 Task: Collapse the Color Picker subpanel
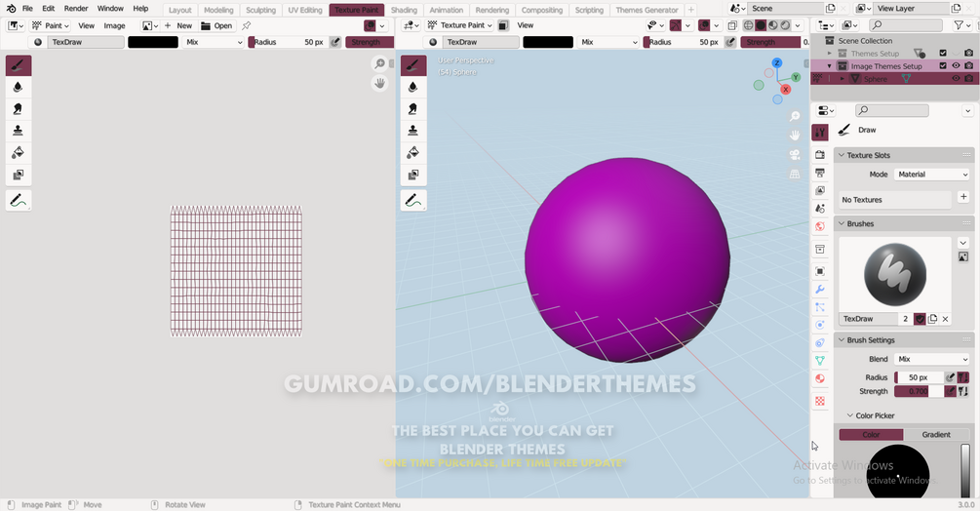click(850, 415)
